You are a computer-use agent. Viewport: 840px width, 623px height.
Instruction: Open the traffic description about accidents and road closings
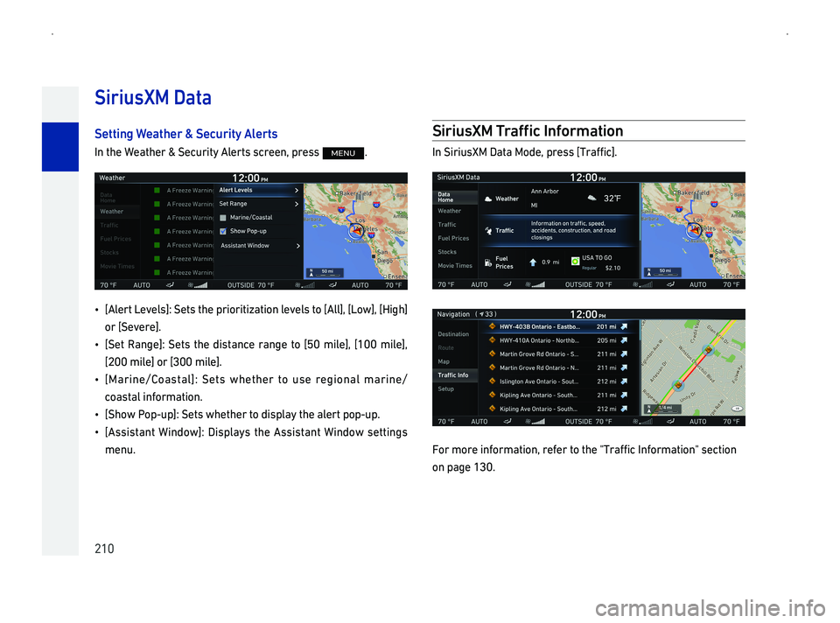tap(573, 231)
